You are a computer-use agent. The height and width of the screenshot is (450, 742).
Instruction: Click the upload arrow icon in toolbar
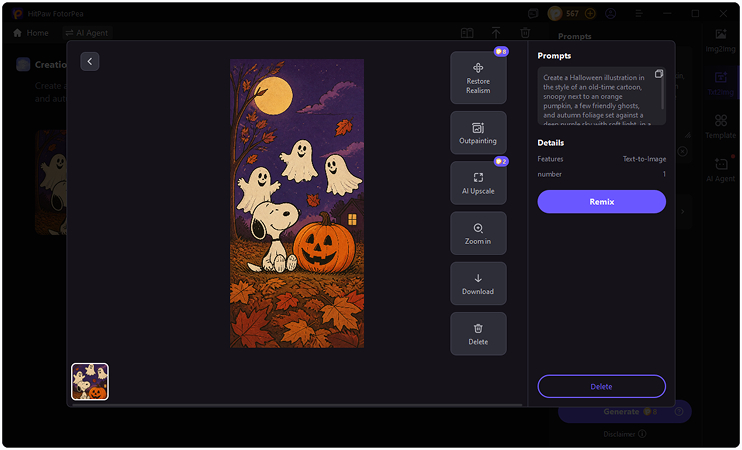(x=495, y=33)
